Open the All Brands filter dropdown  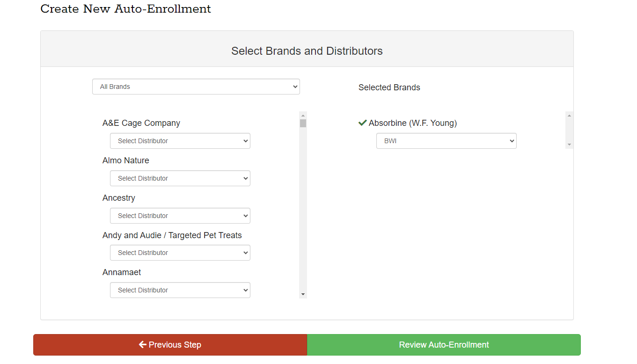coord(196,87)
